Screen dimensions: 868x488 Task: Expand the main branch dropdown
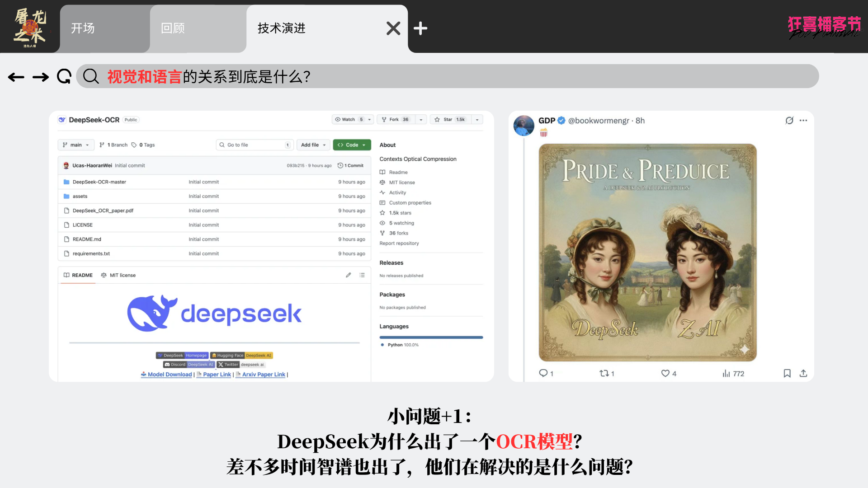coord(76,145)
